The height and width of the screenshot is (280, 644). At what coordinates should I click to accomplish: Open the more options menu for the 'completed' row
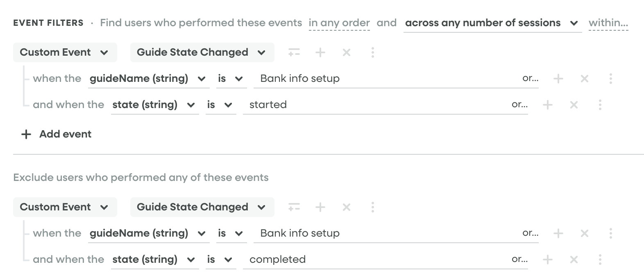coord(600,260)
